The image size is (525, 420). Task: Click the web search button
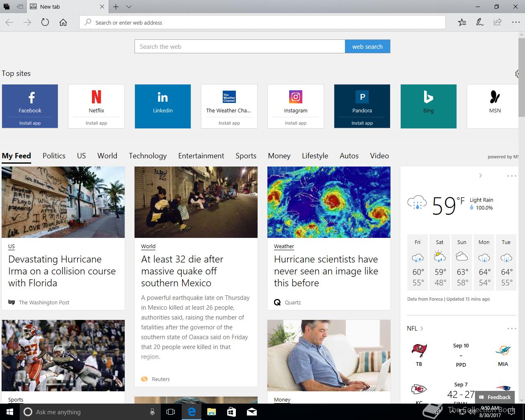367,46
